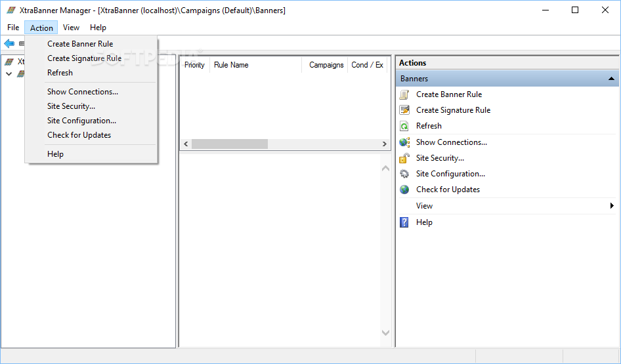The width and height of the screenshot is (621, 364).
Task: Click the details pane scroll up arrow
Action: coord(385,169)
